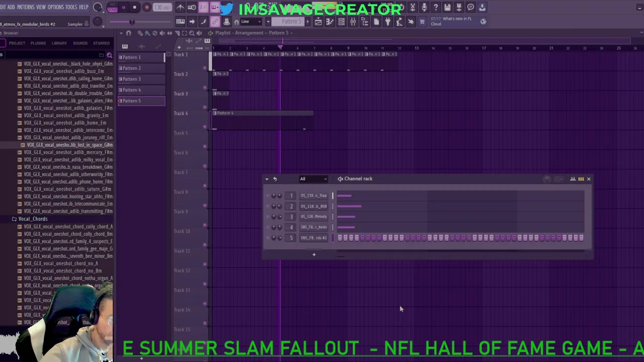Open the playlist menu arrow

click(x=121, y=33)
